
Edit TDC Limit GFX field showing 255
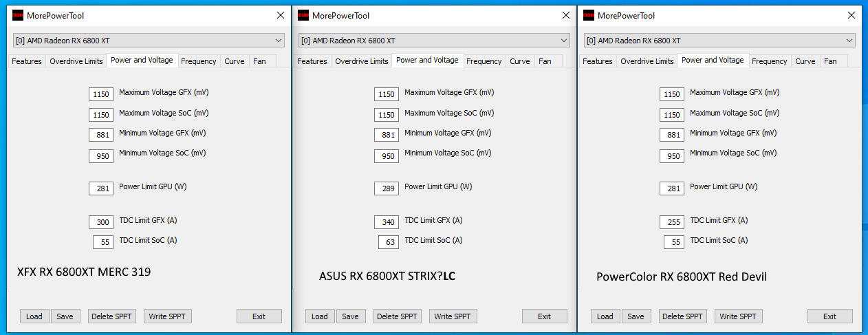(x=672, y=222)
